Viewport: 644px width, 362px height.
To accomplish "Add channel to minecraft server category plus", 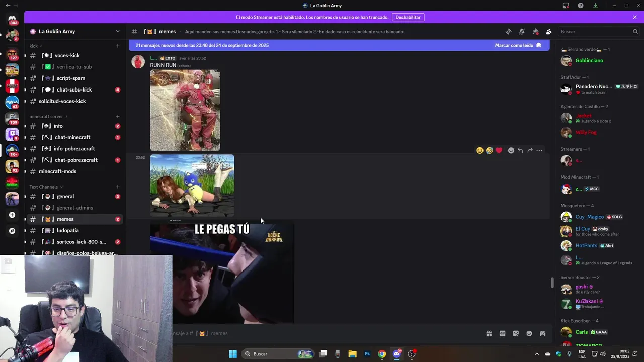I will point(118,116).
